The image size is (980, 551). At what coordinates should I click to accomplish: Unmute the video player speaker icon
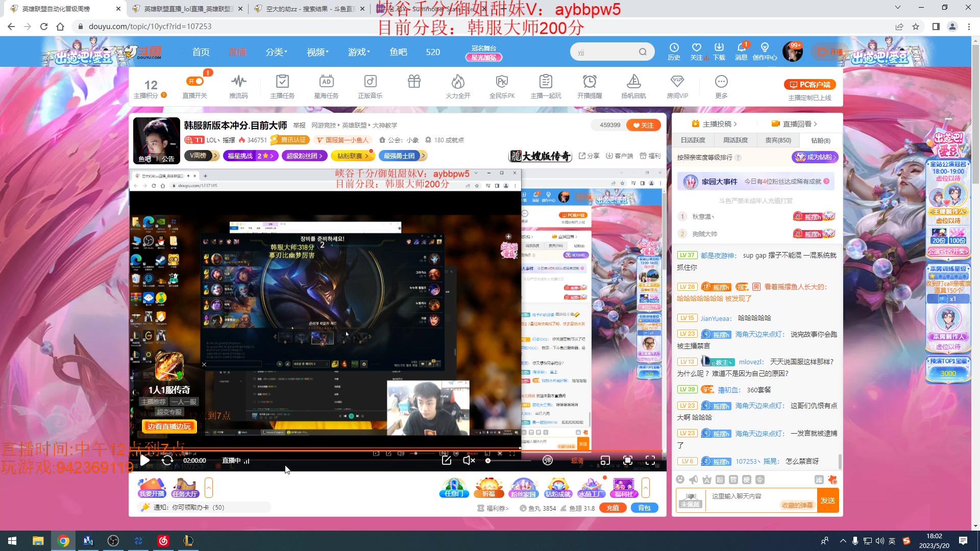click(x=468, y=460)
